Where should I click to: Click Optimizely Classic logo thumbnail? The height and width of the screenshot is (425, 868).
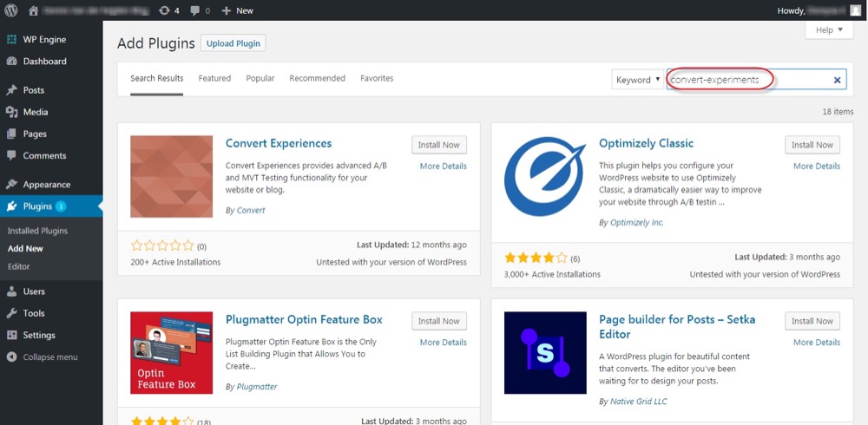[545, 177]
